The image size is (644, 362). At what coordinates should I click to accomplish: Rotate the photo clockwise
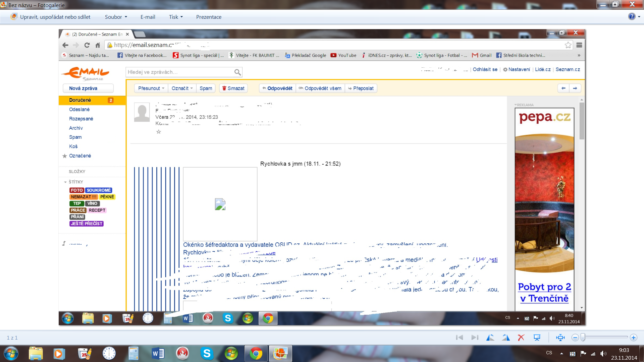click(506, 338)
